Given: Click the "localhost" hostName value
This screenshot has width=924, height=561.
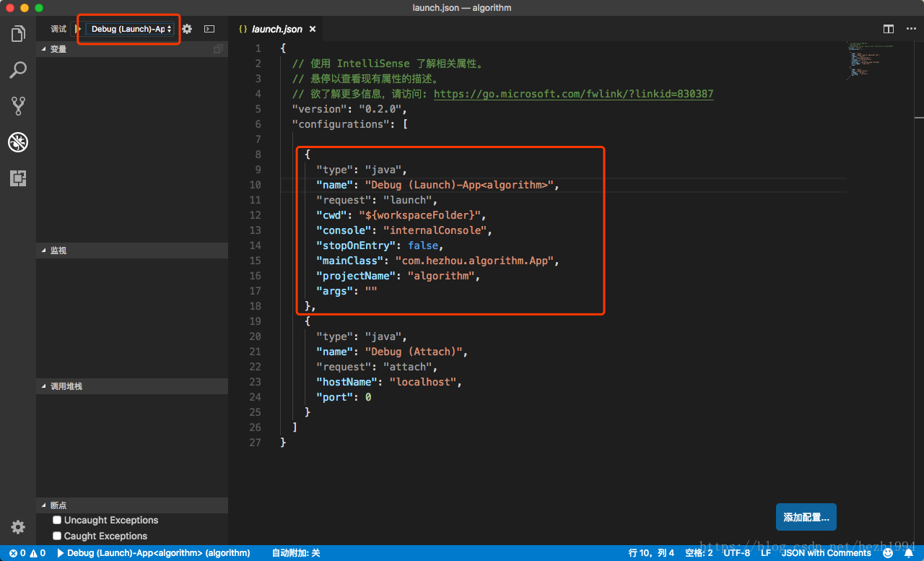Looking at the screenshot, I should tap(422, 382).
